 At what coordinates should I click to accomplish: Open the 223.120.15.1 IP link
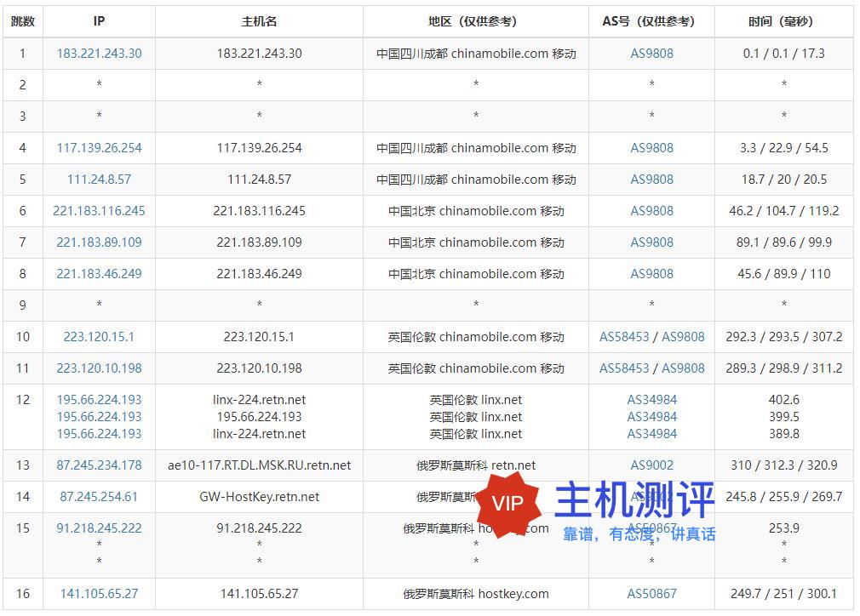coord(100,336)
